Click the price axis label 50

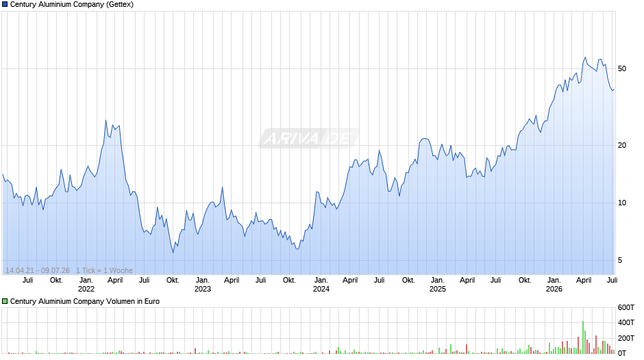622,68
